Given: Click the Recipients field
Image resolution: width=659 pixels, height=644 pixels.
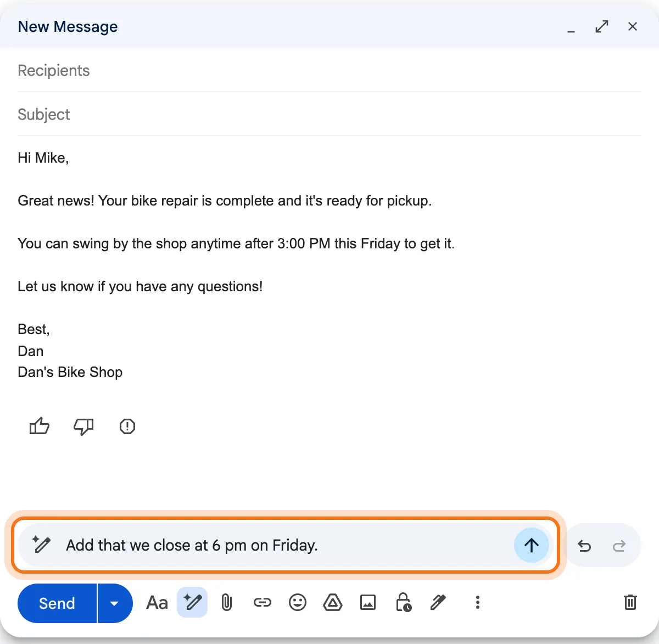Looking at the screenshot, I should point(329,70).
